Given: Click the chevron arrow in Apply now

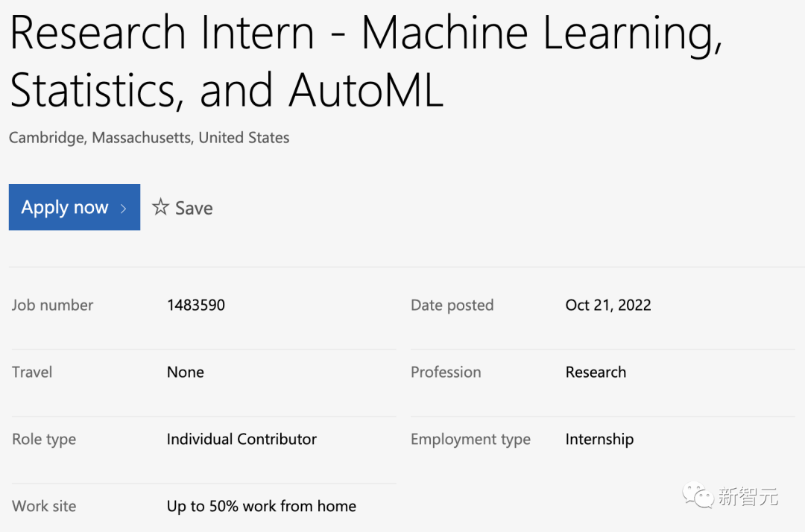Looking at the screenshot, I should tap(123, 209).
